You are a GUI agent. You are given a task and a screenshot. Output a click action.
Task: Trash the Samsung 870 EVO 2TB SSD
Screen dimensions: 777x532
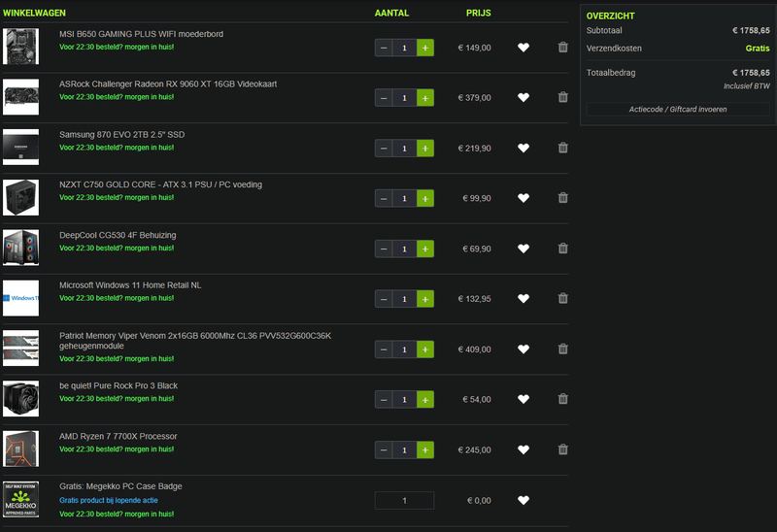point(563,148)
